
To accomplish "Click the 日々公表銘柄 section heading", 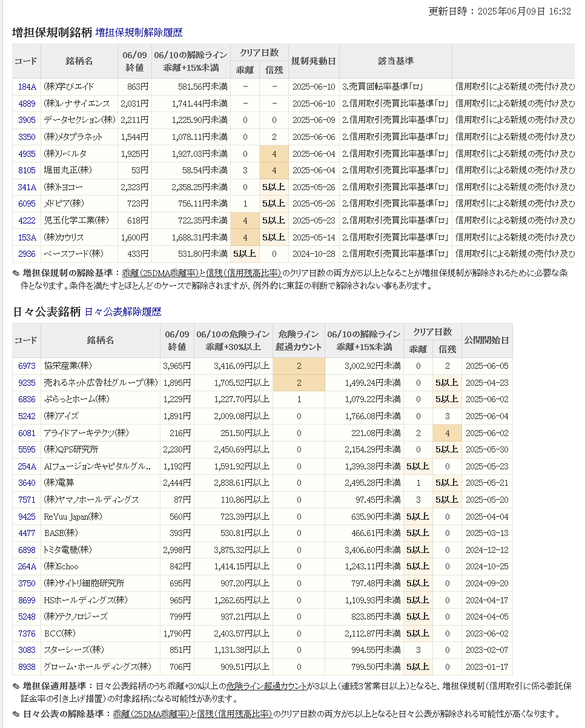I will tap(47, 312).
